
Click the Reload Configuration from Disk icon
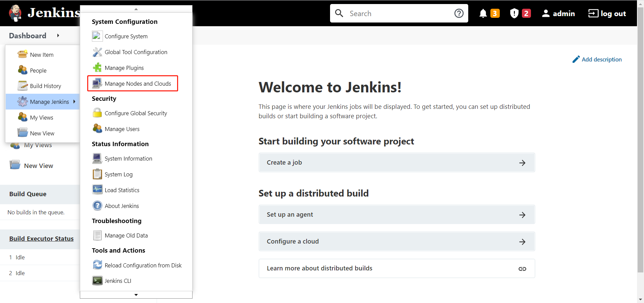point(97,265)
